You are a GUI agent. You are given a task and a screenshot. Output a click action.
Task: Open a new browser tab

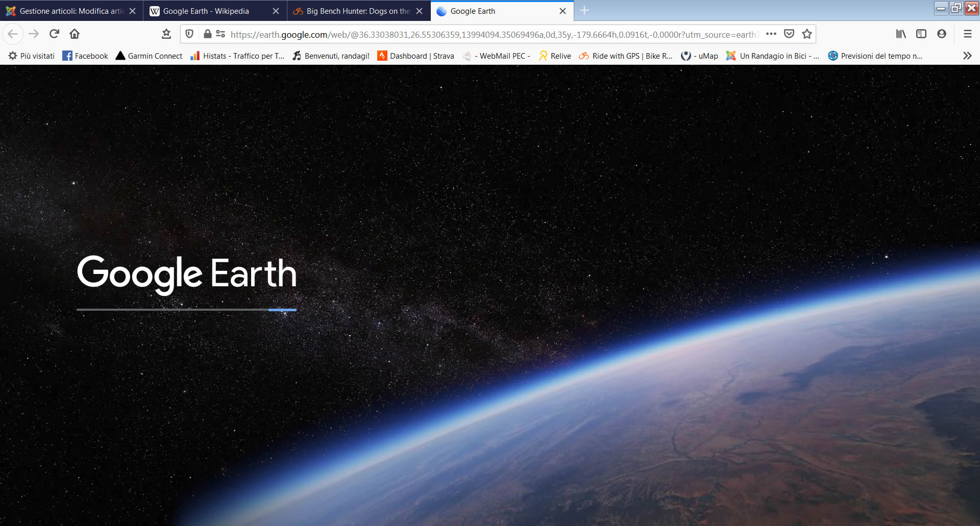584,11
